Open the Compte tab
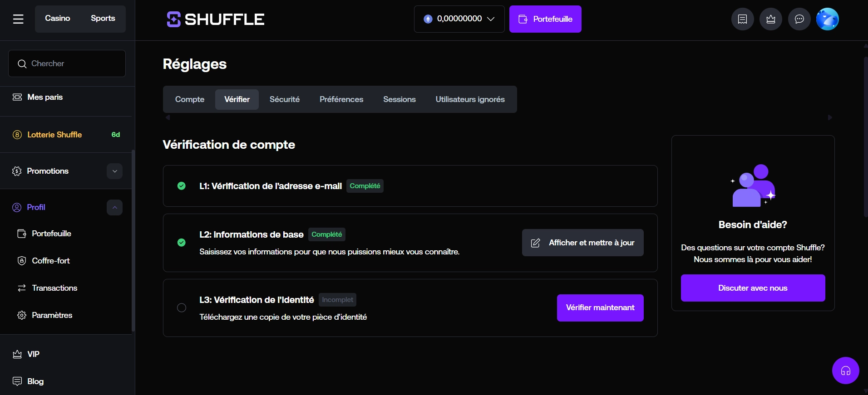868x395 pixels. pos(190,99)
